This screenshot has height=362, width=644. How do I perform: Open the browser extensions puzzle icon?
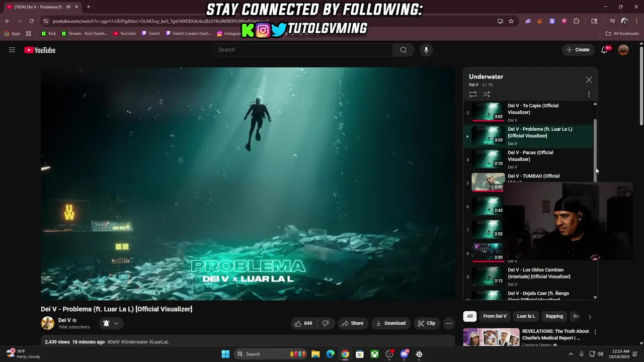pos(576,21)
